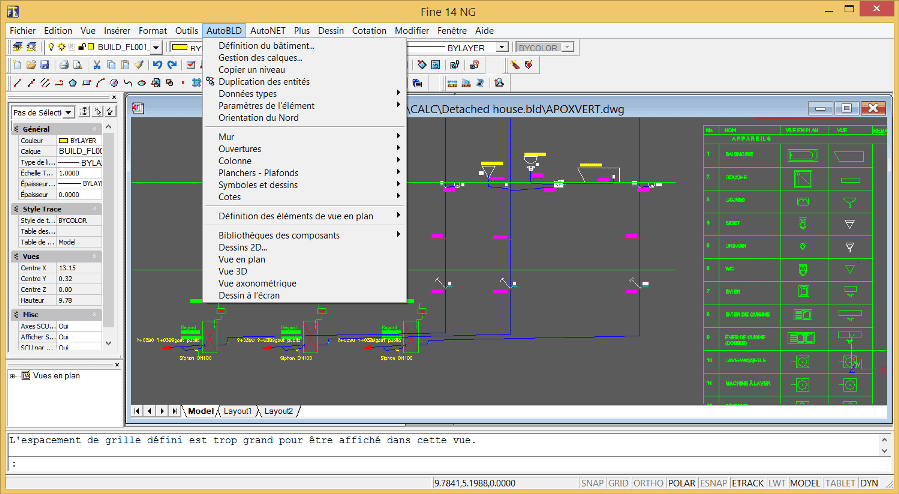Open the BYLAYER linetype dropdown
Screen dimensions: 899x494
502,47
